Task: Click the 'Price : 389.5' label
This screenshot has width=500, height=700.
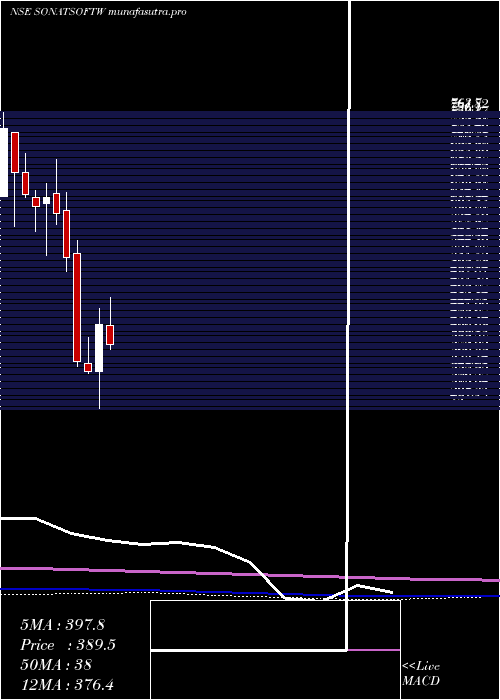Action: 68,645
